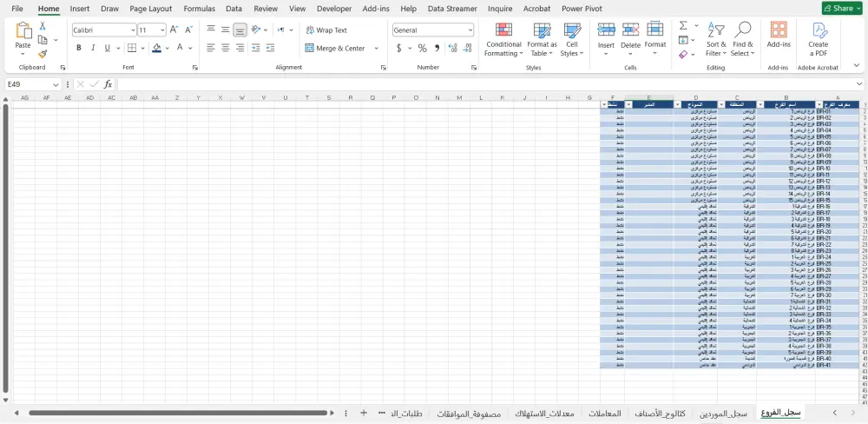Apply Top Align to cells

211,30
